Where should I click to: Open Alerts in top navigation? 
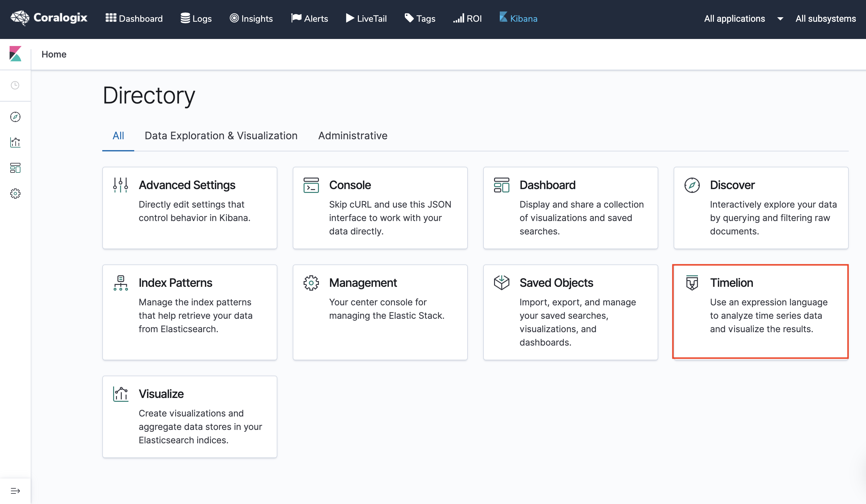310,18
